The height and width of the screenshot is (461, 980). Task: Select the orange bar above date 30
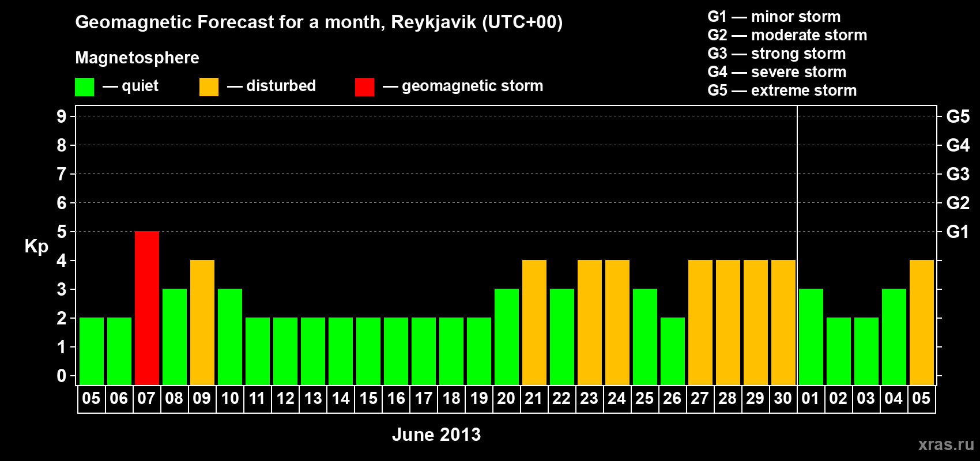click(783, 323)
